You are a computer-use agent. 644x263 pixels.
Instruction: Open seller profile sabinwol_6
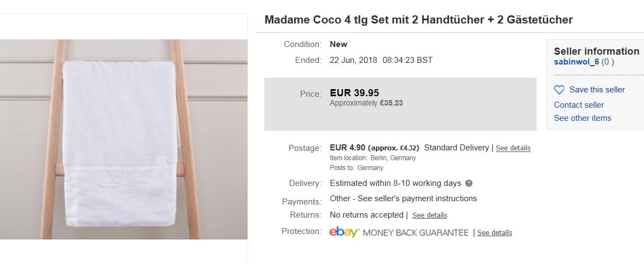click(x=576, y=62)
